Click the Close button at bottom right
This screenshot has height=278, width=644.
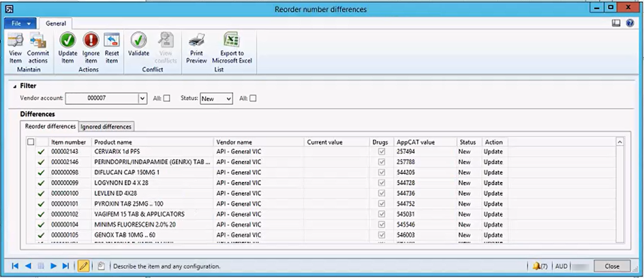coord(612,266)
